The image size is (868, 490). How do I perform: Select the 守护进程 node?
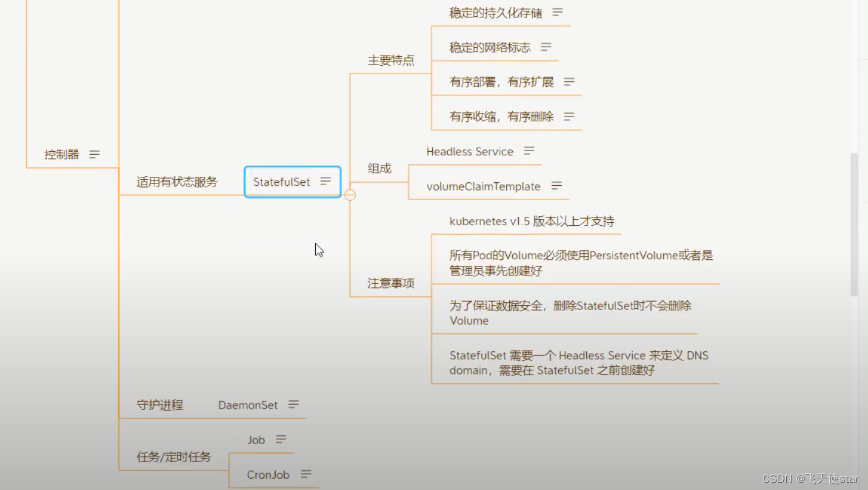(159, 405)
